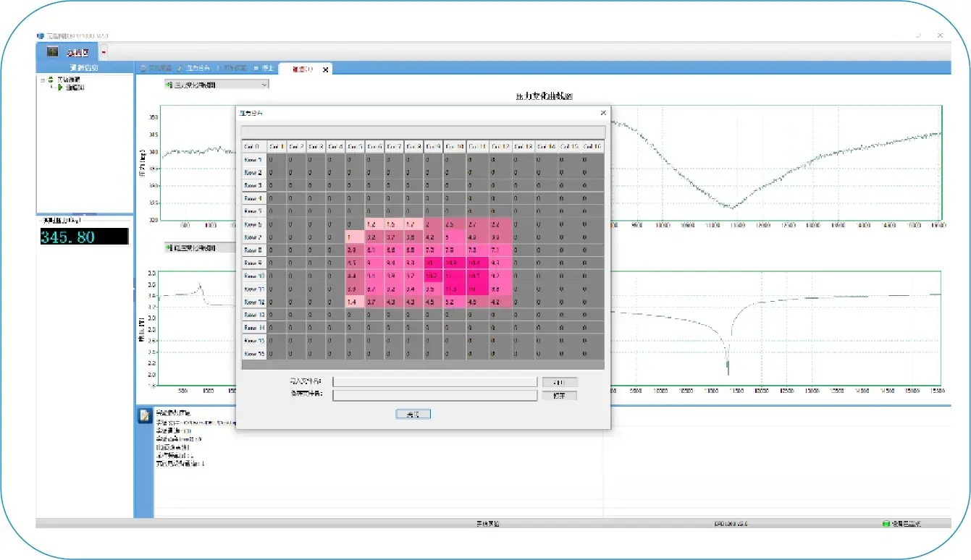
Task: Click the left panel header bar
Action: tap(84, 68)
